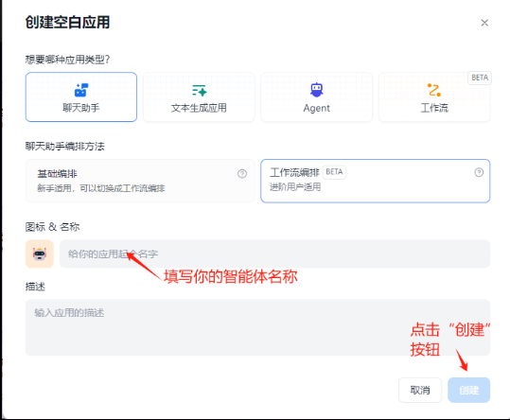
Task: Click BETA badge on 工作流 card
Action: [x=480, y=78]
